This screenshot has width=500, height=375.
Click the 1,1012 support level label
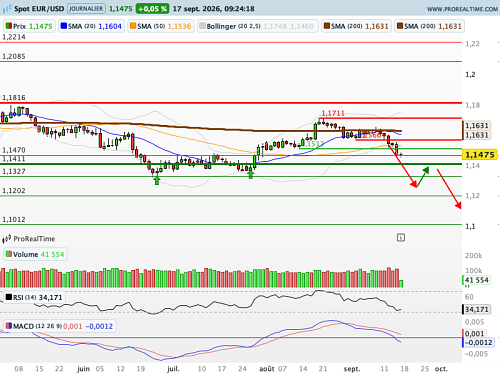(14, 219)
